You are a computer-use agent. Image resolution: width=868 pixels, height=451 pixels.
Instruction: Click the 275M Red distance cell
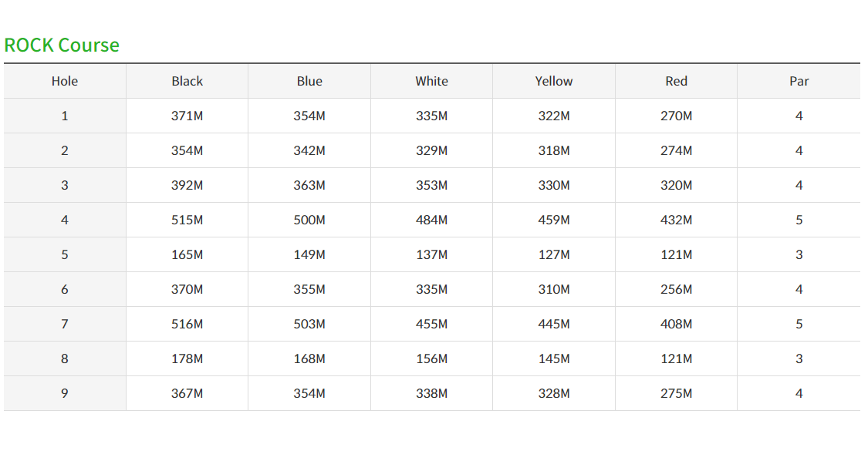(676, 393)
